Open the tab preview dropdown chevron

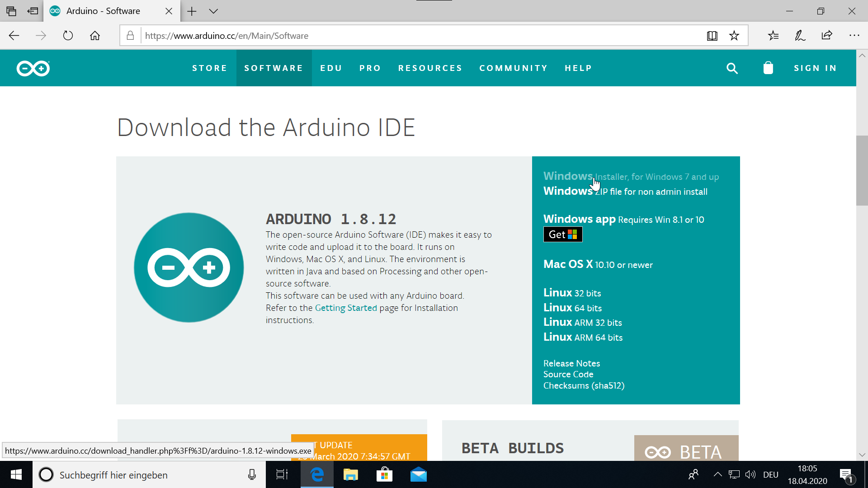[213, 11]
